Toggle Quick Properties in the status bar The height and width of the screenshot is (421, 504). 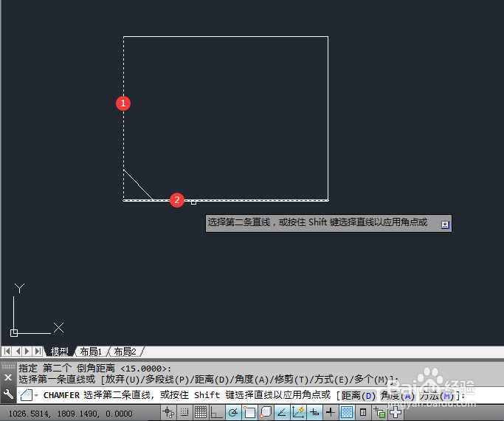point(363,413)
